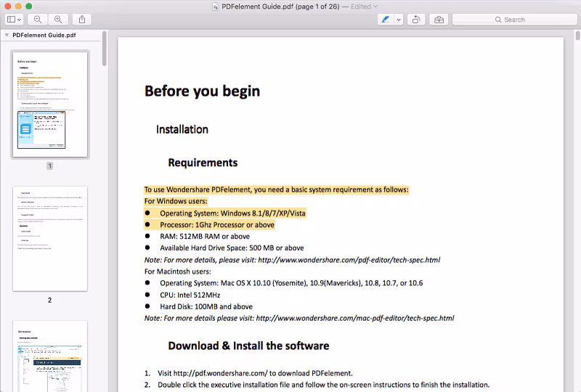
Task: Click the page number 1 label in sidebar
Action: click(x=49, y=166)
